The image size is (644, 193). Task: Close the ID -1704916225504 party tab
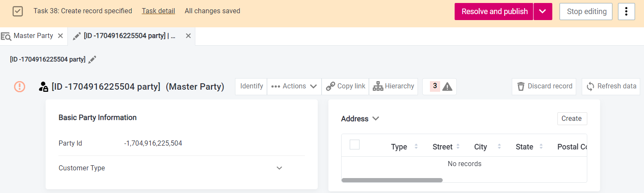click(188, 36)
